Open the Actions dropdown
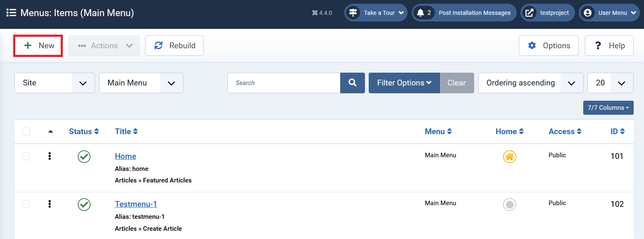The image size is (644, 239). coord(104,45)
